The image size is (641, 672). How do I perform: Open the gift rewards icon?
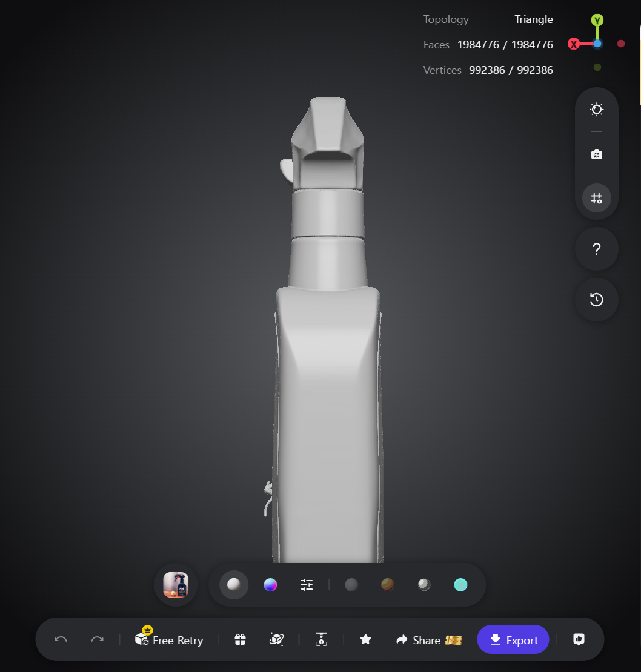(240, 639)
